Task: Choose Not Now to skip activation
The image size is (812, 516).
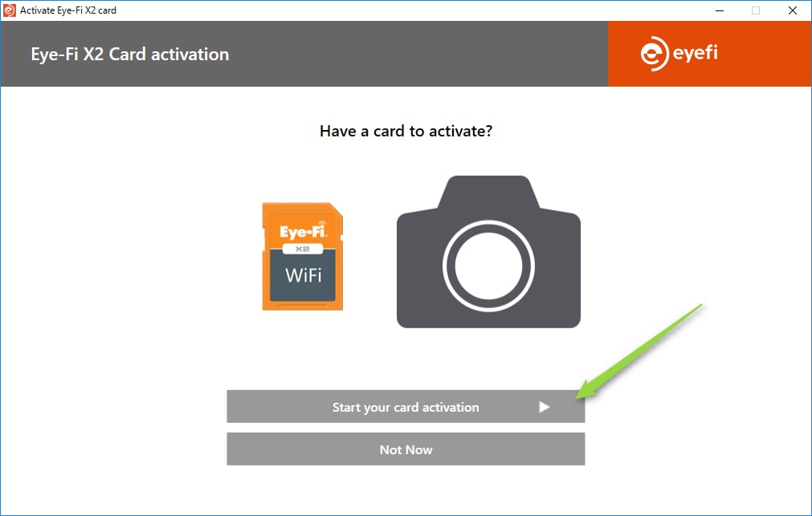Action: tap(406, 449)
